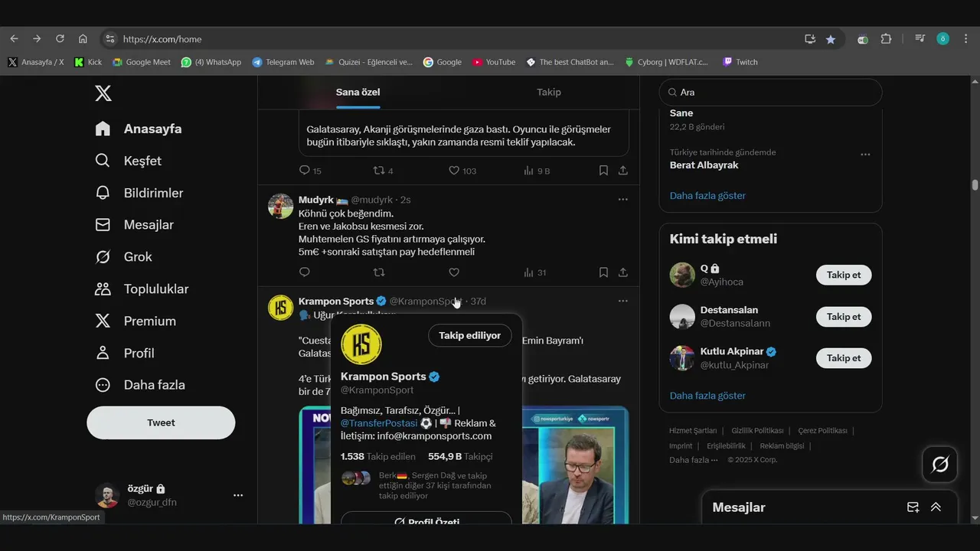Open Topluluklar communities
Viewport: 980px width, 551px height.
pyautogui.click(x=142, y=289)
